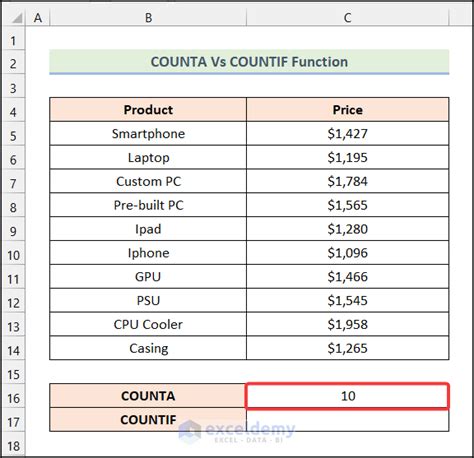Viewport: 474px width, 458px height.
Task: Select the Pre-built PC cell
Action: point(148,205)
